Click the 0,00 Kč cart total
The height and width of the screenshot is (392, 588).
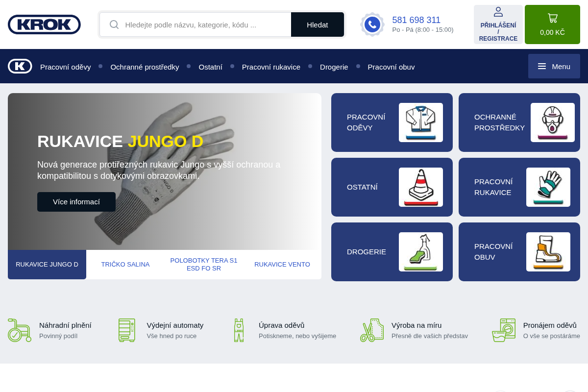click(552, 32)
